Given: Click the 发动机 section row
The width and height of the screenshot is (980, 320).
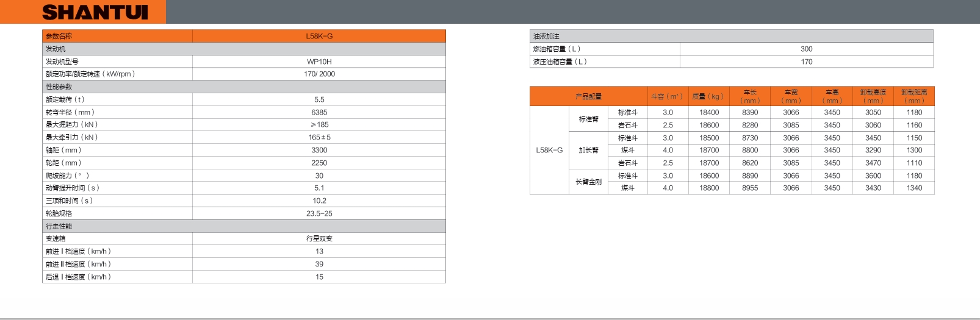Looking at the screenshot, I should tap(244, 49).
